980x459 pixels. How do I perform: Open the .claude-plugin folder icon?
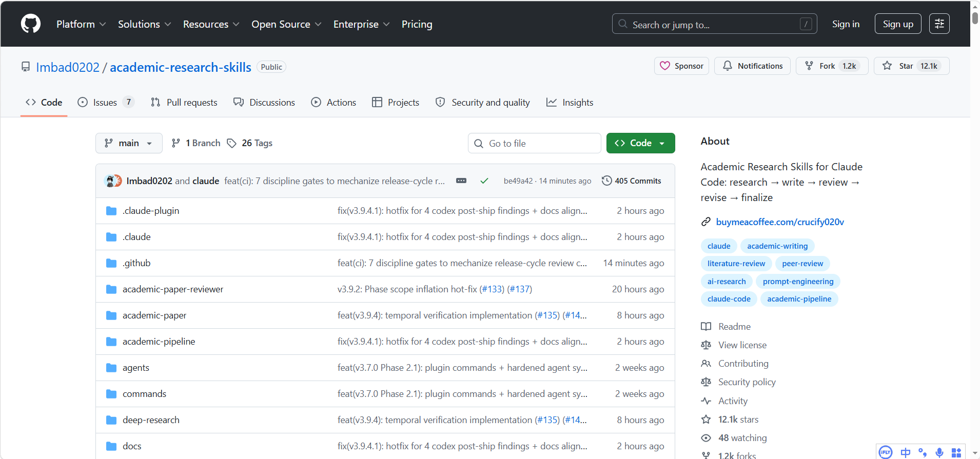coord(111,211)
